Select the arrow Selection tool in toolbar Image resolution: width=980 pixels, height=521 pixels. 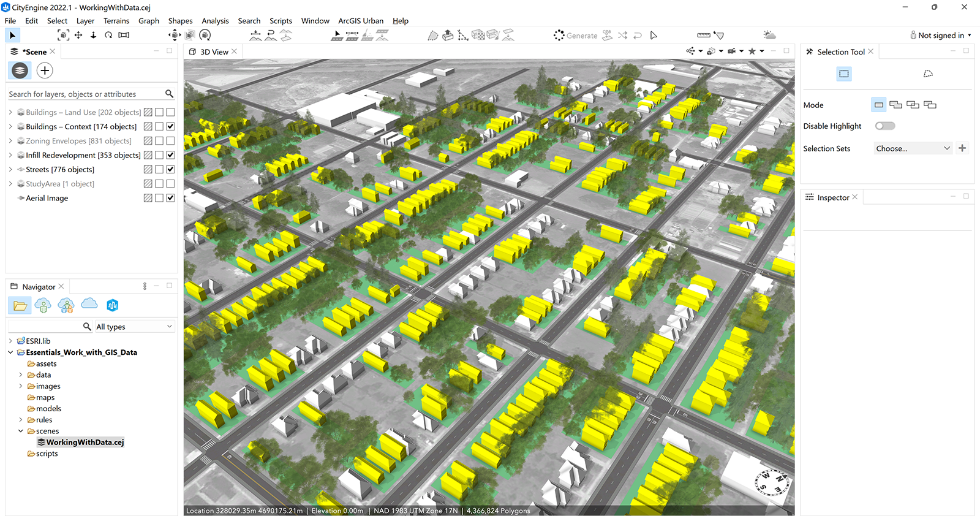(x=12, y=35)
